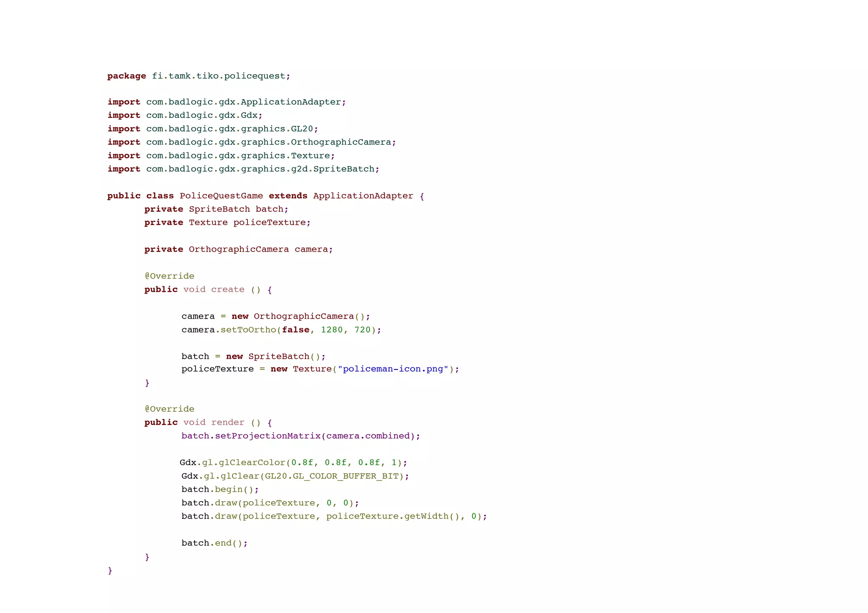
Task: Click the closing brace of render method
Action: click(x=147, y=557)
